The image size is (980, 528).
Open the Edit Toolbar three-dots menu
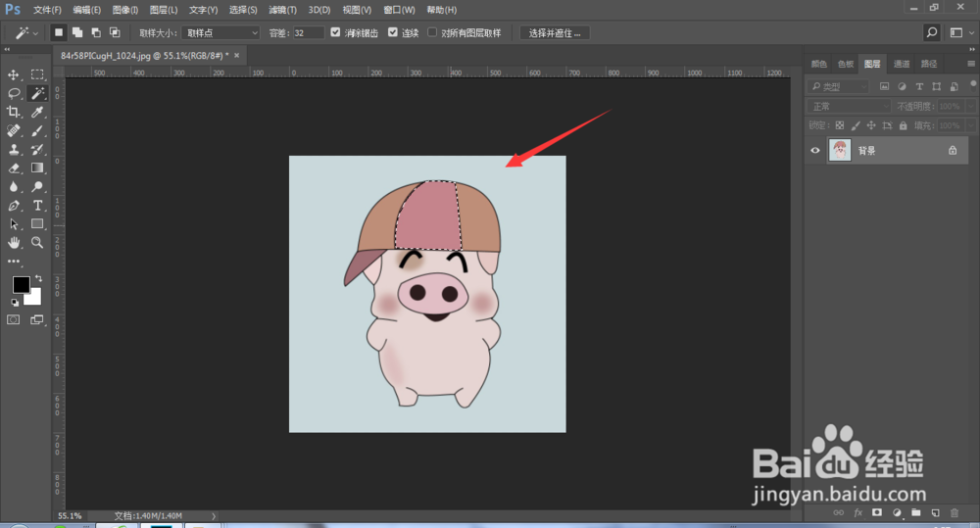point(13,262)
